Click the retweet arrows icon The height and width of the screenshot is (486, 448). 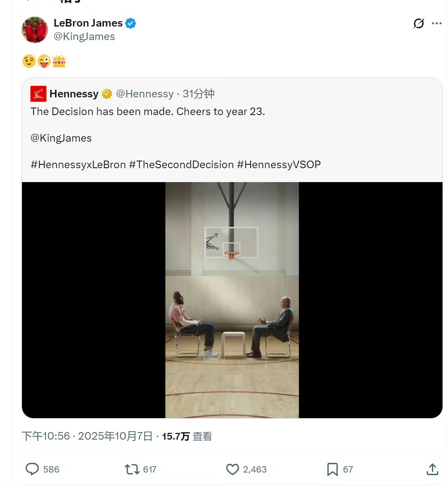132,469
